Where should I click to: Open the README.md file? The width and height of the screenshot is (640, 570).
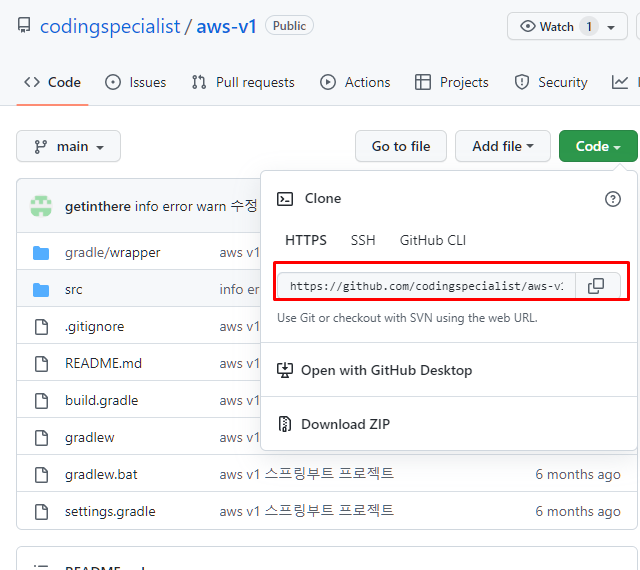tap(103, 363)
